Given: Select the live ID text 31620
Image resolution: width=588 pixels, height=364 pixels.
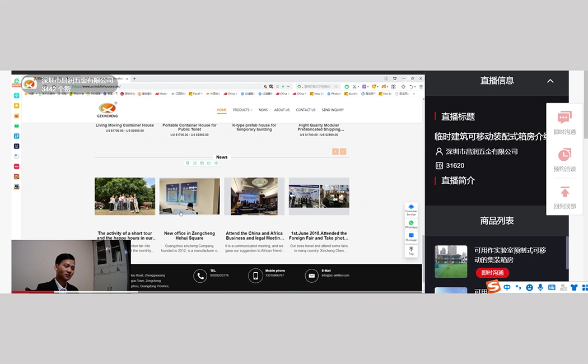Looking at the screenshot, I should point(455,165).
